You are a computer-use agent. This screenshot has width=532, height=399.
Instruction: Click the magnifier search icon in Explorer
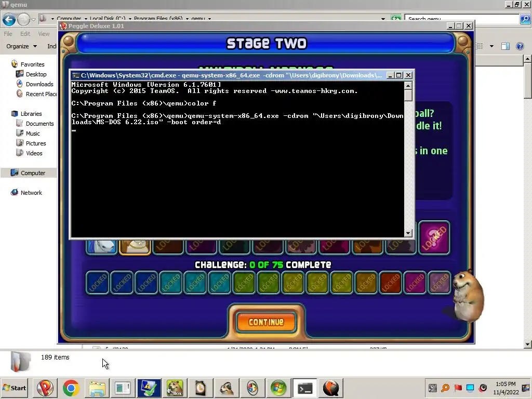tap(525, 19)
